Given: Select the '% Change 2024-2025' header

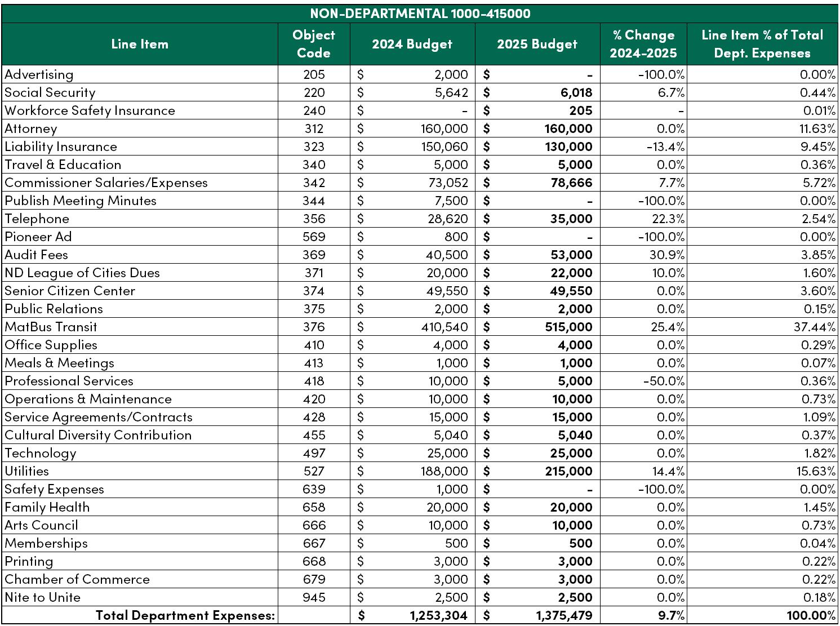Looking at the screenshot, I should pos(643,44).
